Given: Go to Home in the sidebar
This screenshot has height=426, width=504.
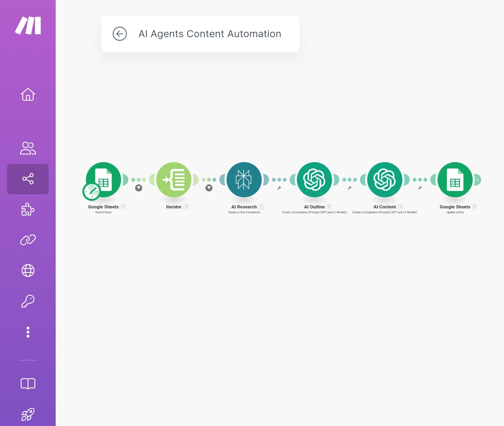Looking at the screenshot, I should click(28, 94).
